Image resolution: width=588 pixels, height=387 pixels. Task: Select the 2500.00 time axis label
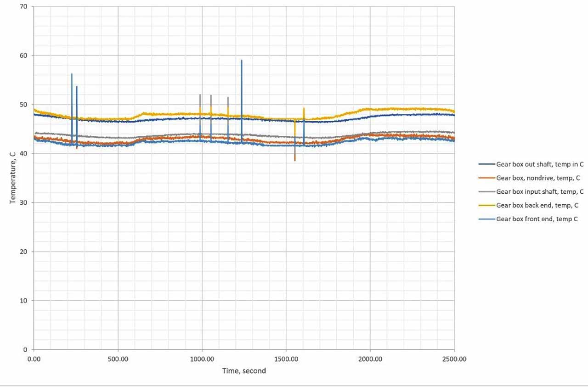click(454, 359)
